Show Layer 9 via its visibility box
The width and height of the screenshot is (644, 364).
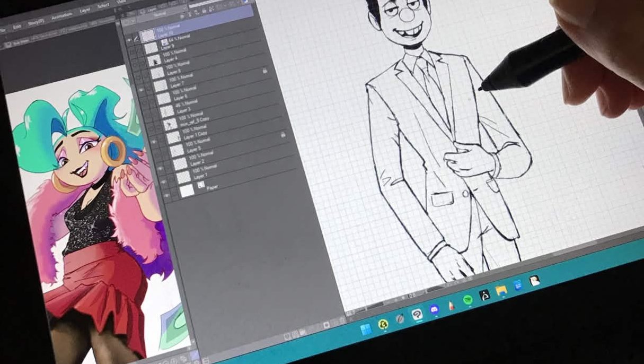(132, 51)
